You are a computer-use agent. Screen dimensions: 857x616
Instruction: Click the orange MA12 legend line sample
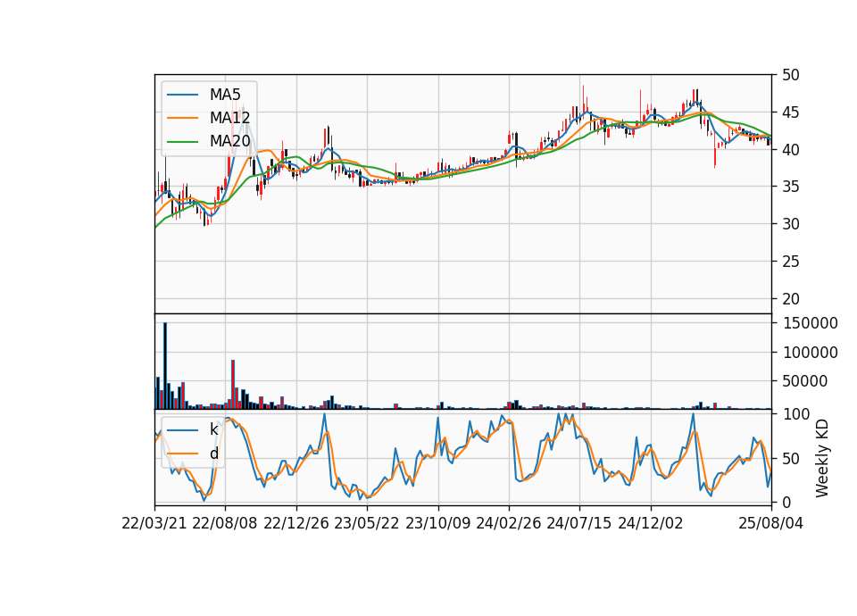(182, 118)
